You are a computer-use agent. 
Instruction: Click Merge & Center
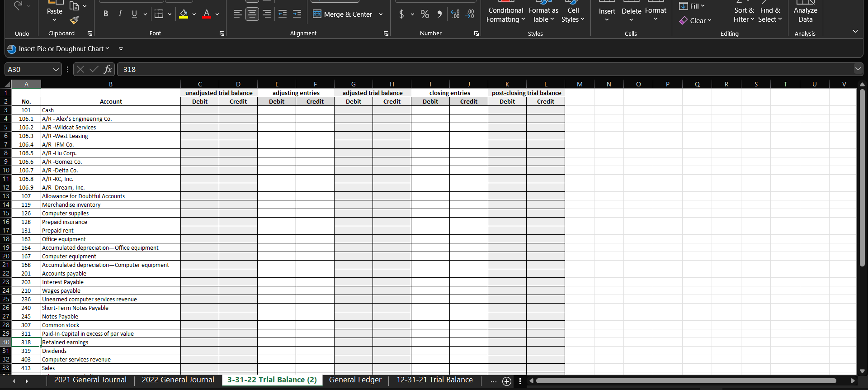click(342, 14)
